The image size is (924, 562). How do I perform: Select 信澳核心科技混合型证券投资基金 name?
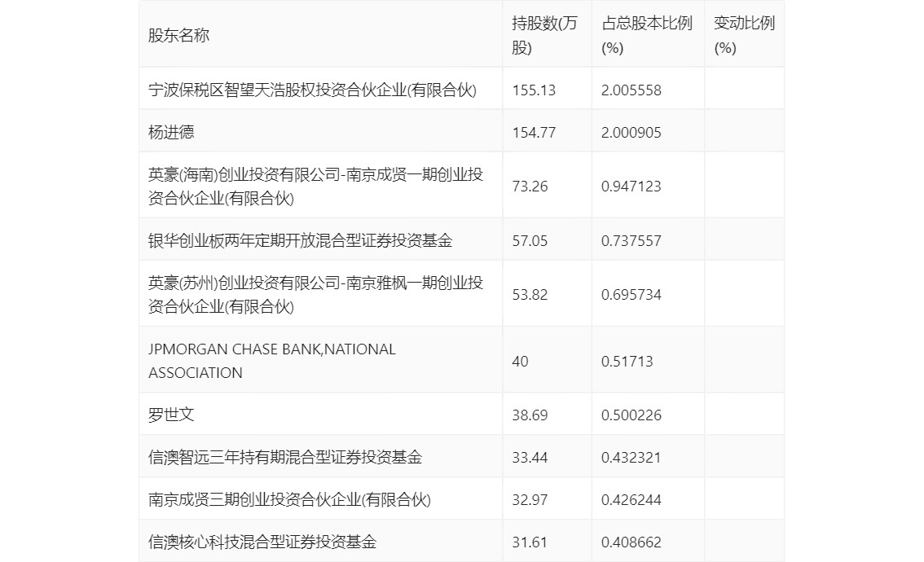point(262,542)
